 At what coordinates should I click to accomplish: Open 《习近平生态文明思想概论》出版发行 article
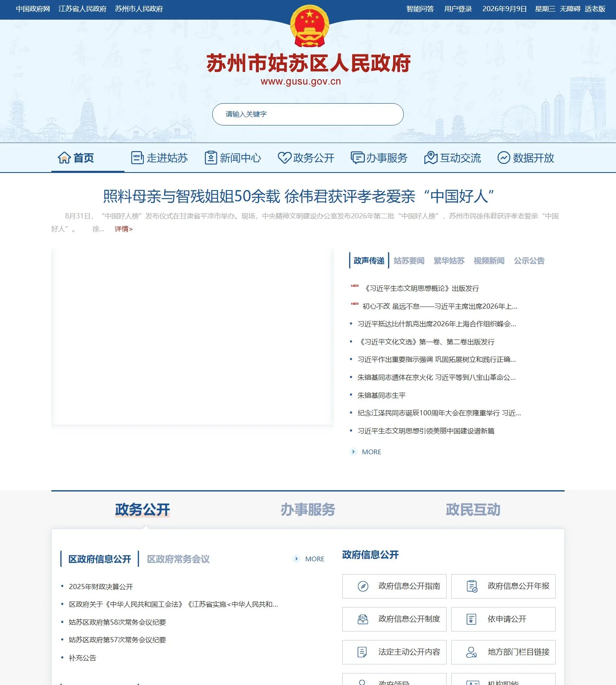point(421,288)
